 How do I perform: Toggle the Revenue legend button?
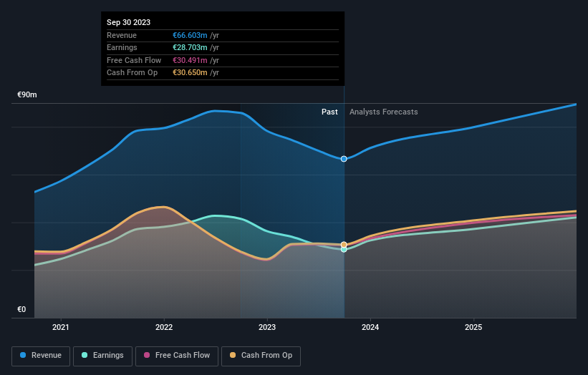point(41,356)
